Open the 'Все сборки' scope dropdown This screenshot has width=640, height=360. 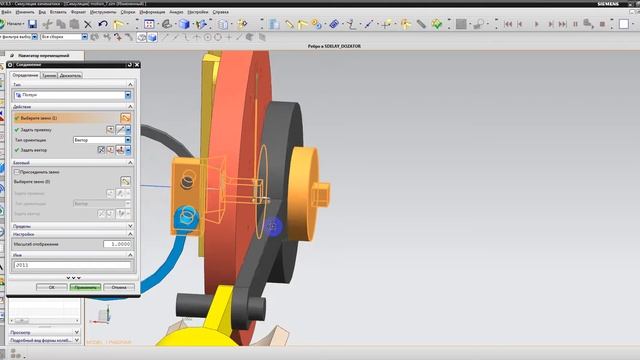84,37
